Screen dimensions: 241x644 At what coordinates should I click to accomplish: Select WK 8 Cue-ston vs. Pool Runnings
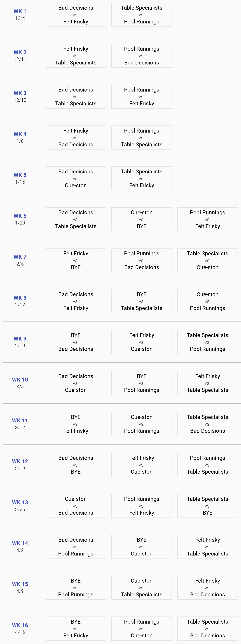pyautogui.click(x=207, y=301)
